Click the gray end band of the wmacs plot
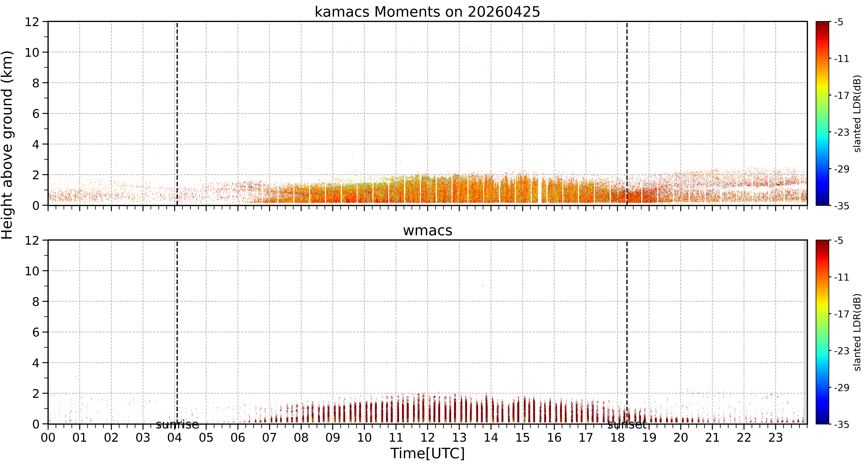This screenshot has width=868, height=467. 805,332
